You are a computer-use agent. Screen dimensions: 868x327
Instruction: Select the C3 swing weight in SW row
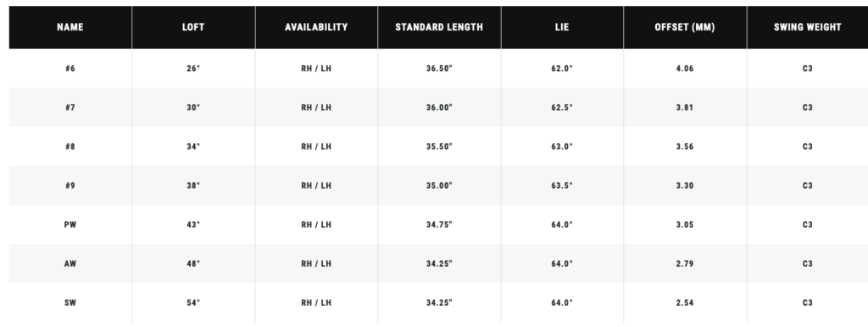click(x=807, y=302)
